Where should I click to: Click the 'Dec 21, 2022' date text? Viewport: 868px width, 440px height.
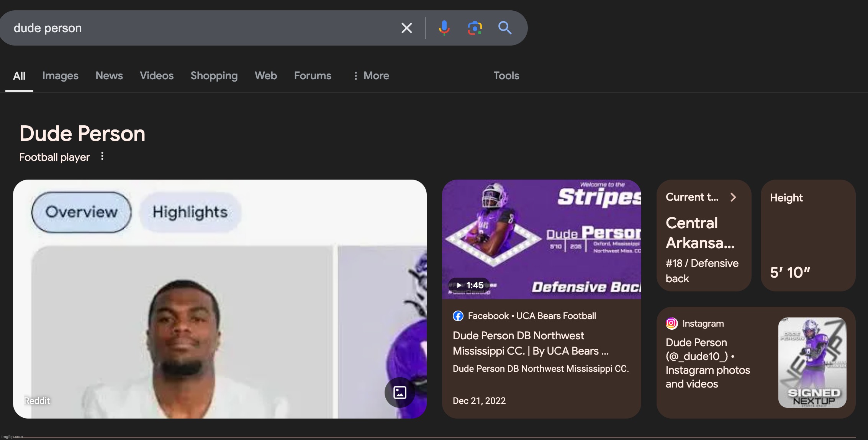(x=479, y=401)
